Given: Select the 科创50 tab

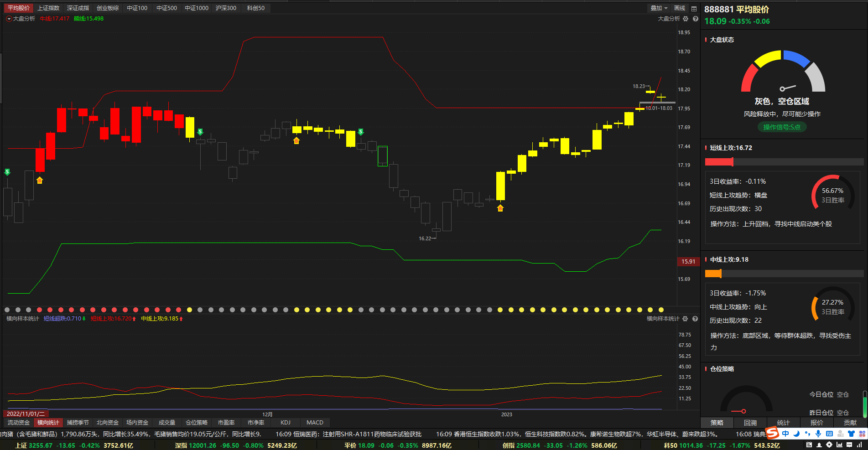Looking at the screenshot, I should [256, 8].
